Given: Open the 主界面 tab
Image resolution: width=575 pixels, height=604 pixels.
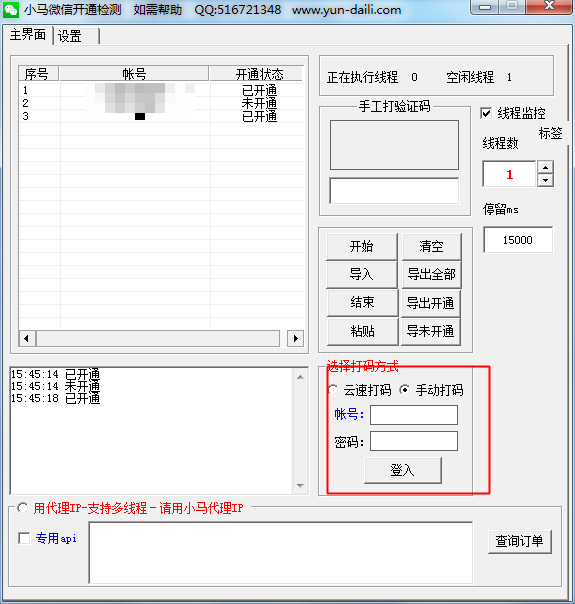Looking at the screenshot, I should (28, 35).
